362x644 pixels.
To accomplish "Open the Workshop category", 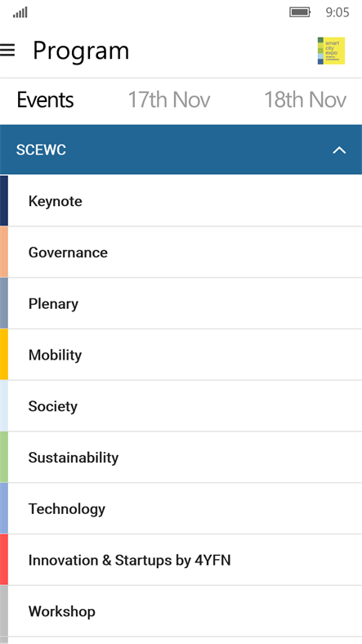I will (181, 611).
